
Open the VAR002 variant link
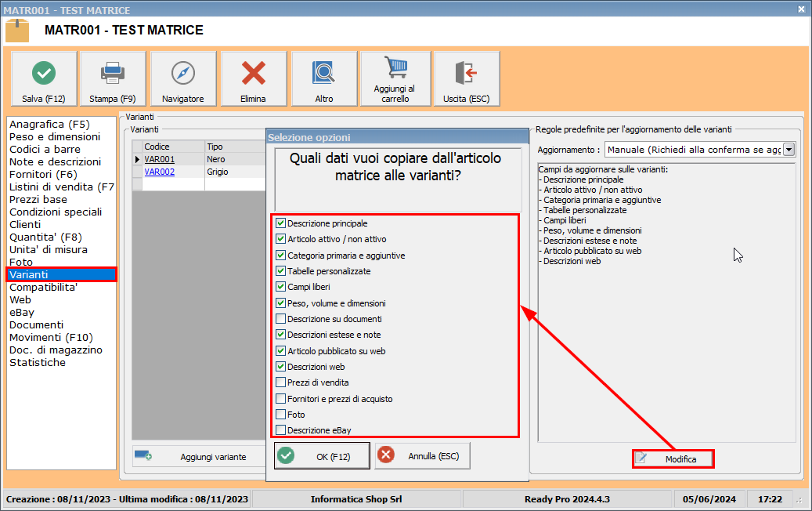159,172
